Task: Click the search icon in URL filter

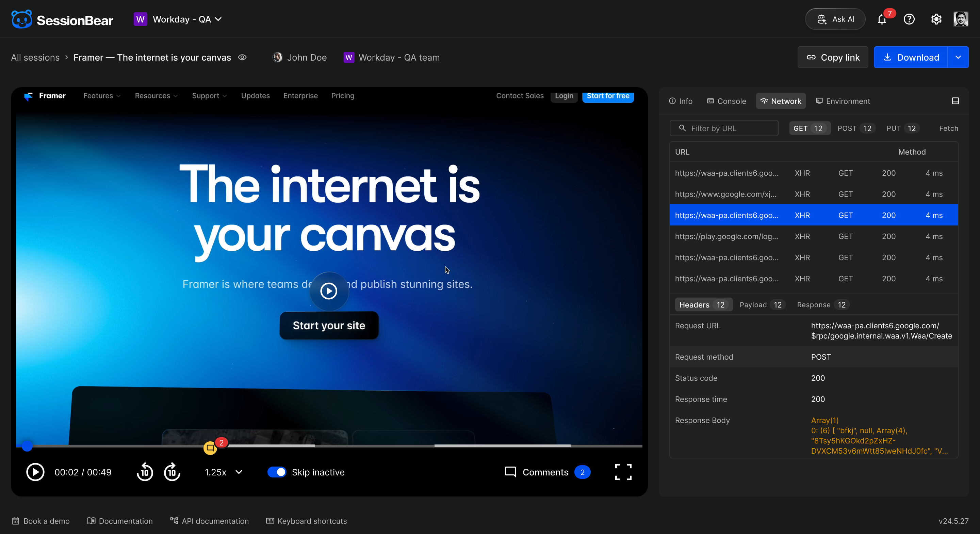Action: click(682, 128)
